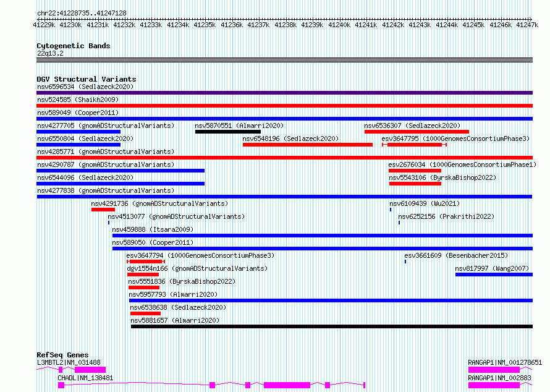The height and width of the screenshot is (392, 550).
Task: Click nsv5881657 (Almarri2020) label
Action: [x=175, y=320]
